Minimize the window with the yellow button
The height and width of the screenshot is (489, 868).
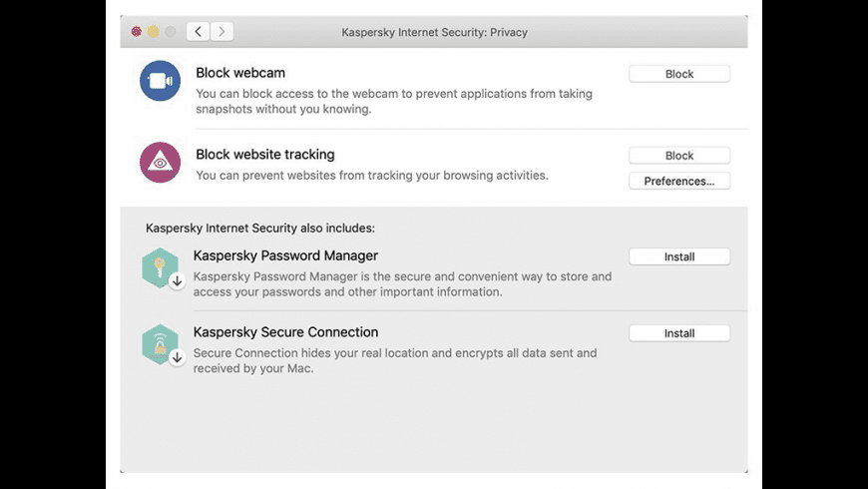[154, 32]
